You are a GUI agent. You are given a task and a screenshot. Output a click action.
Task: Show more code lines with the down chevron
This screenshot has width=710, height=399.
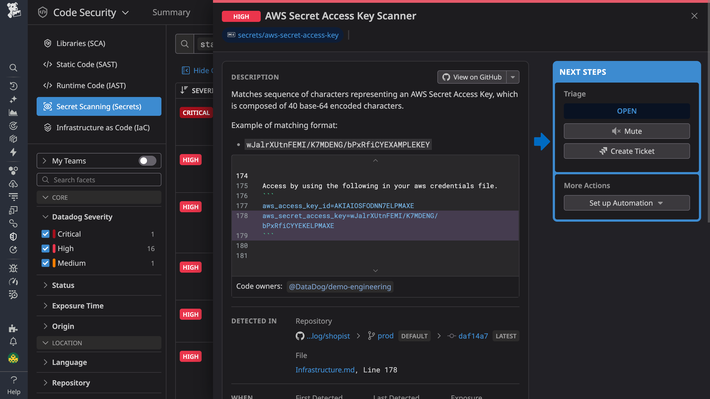[x=375, y=271]
